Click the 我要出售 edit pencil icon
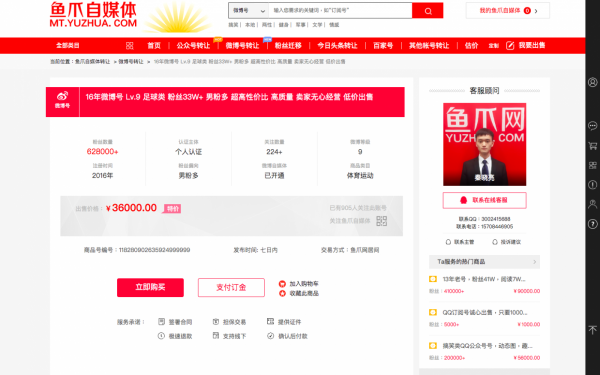The width and height of the screenshot is (600, 375). click(510, 46)
